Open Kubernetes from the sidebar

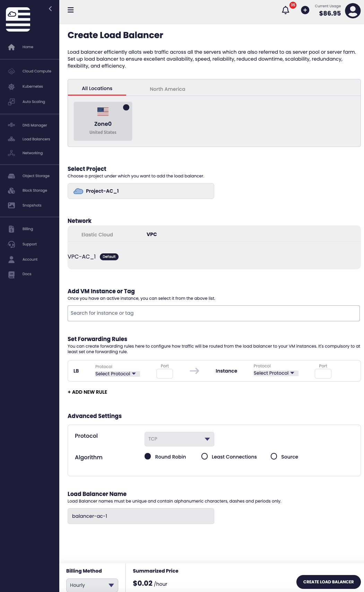pos(33,87)
